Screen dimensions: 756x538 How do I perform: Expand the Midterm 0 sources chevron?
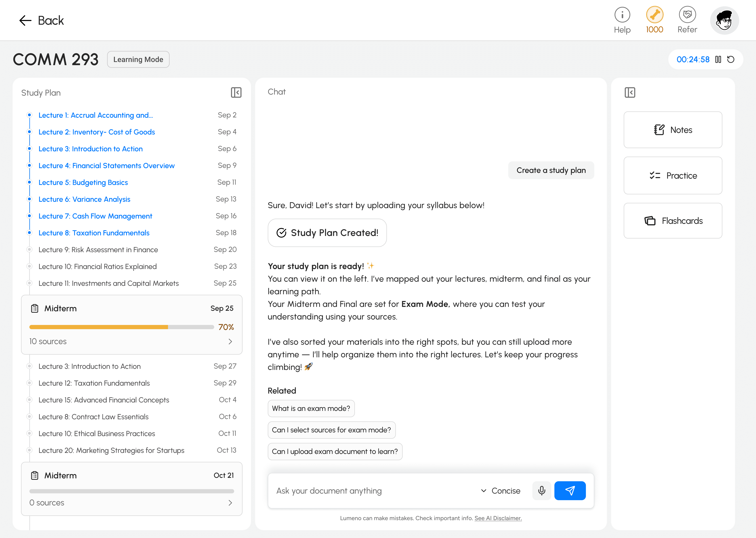click(230, 503)
